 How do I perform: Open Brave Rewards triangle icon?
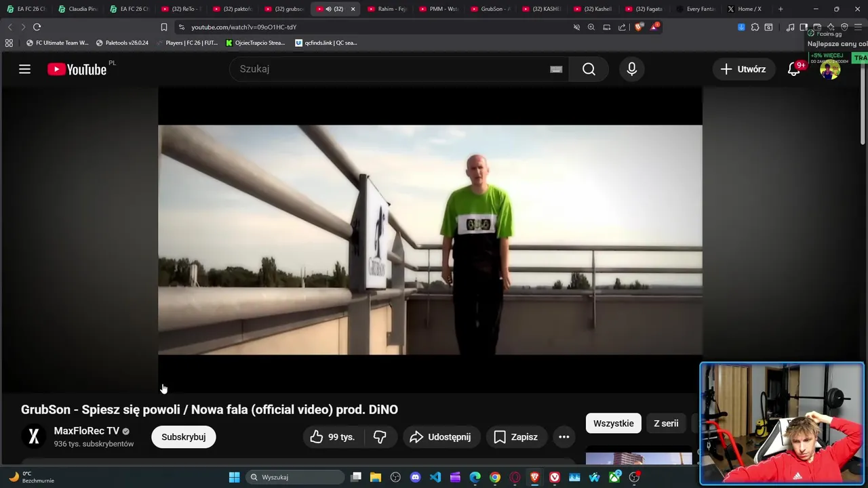[x=654, y=27]
